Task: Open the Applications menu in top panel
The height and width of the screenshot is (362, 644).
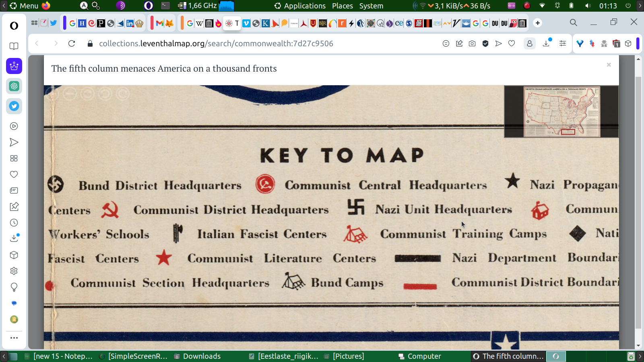Action: coord(300,6)
